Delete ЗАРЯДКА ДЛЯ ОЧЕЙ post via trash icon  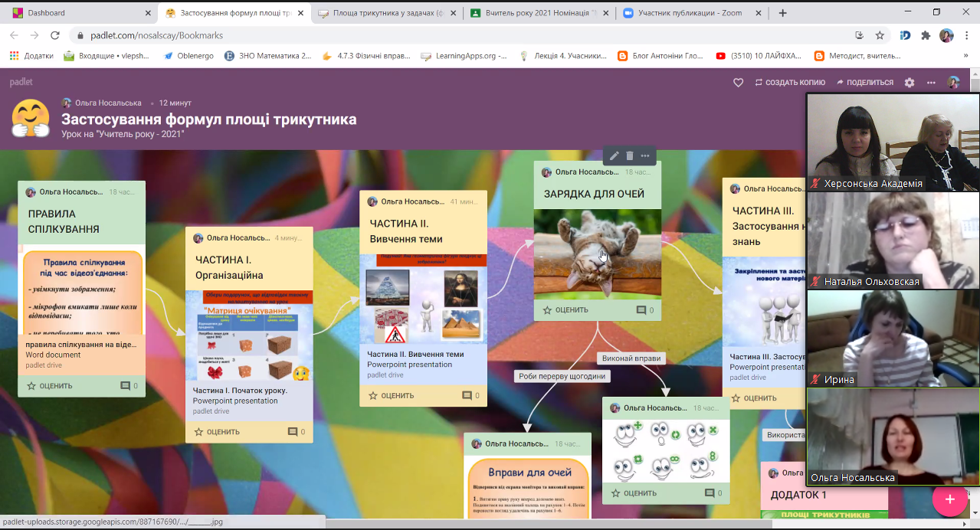coord(630,155)
